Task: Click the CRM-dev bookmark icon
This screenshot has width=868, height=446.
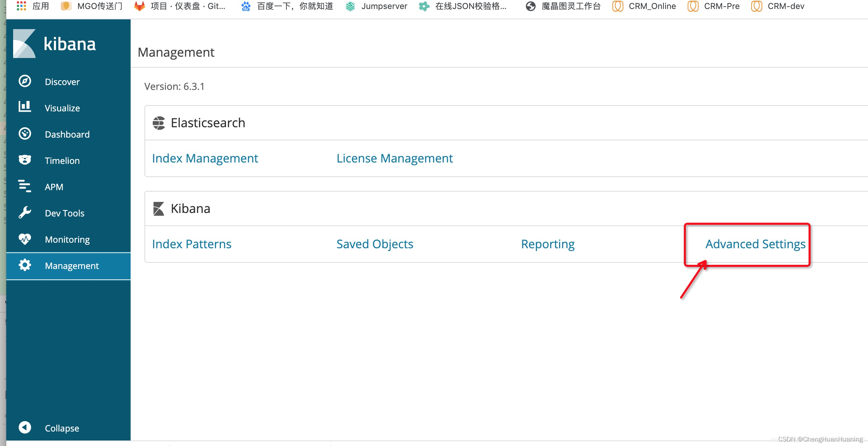Action: click(x=757, y=6)
